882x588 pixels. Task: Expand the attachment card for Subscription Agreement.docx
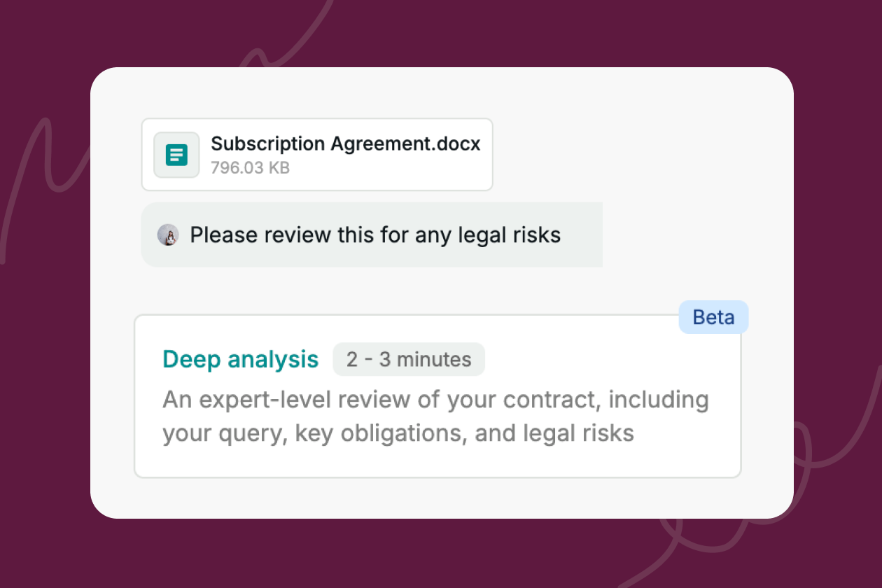(316, 155)
